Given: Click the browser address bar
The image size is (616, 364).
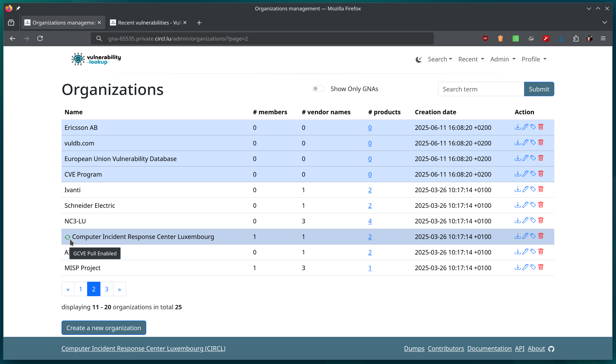Looking at the screenshot, I should tap(262, 38).
